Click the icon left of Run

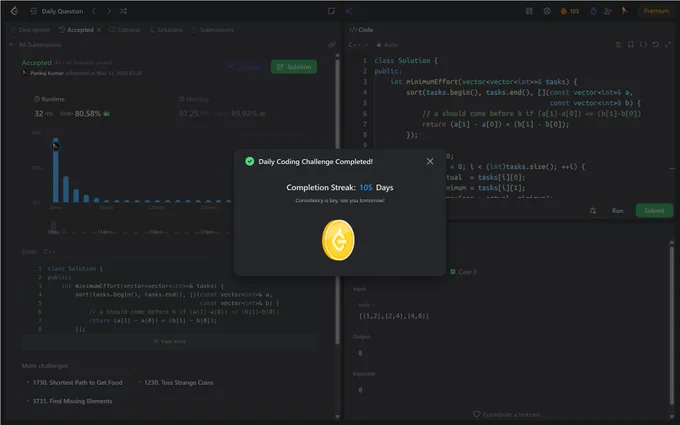(x=593, y=211)
